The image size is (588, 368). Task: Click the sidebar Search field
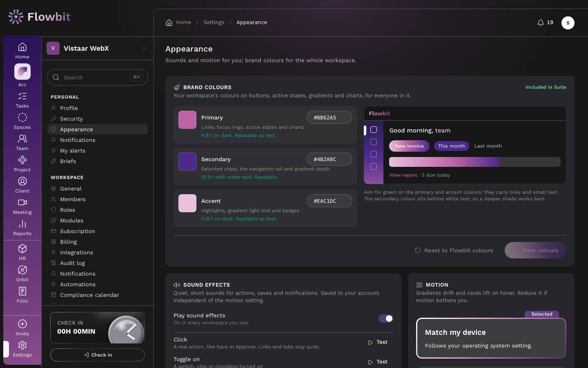point(98,77)
